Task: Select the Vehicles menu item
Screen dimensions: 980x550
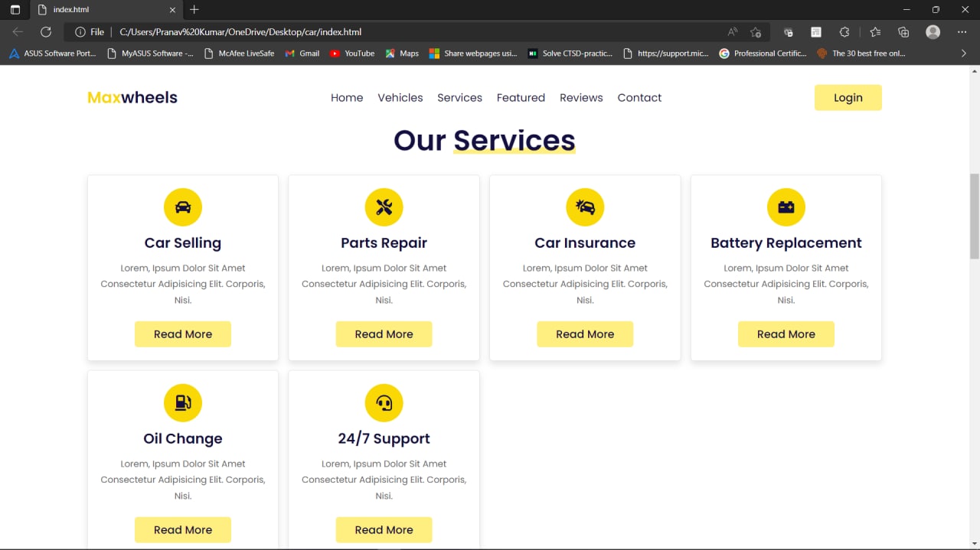Action: tap(400, 97)
